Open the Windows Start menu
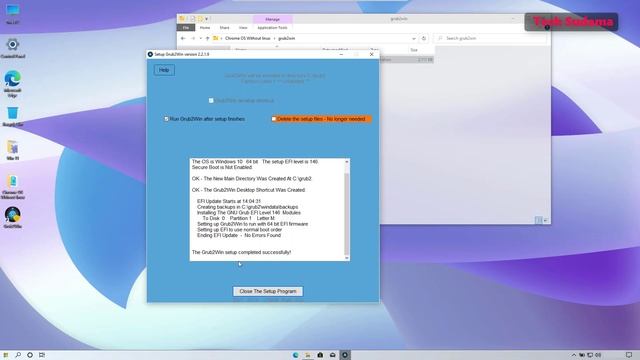Screen dimensions: 640x360 pyautogui.click(x=6, y=355)
